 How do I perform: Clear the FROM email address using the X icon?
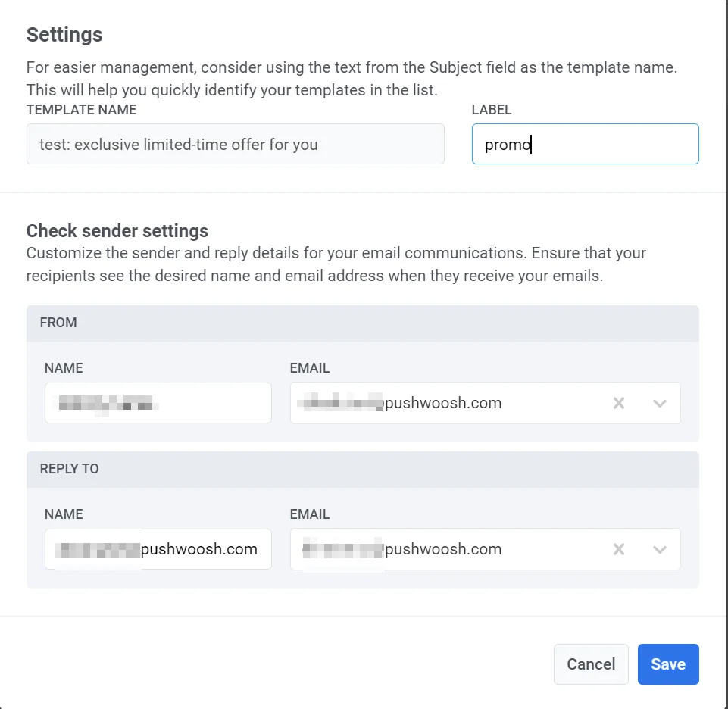click(x=619, y=403)
